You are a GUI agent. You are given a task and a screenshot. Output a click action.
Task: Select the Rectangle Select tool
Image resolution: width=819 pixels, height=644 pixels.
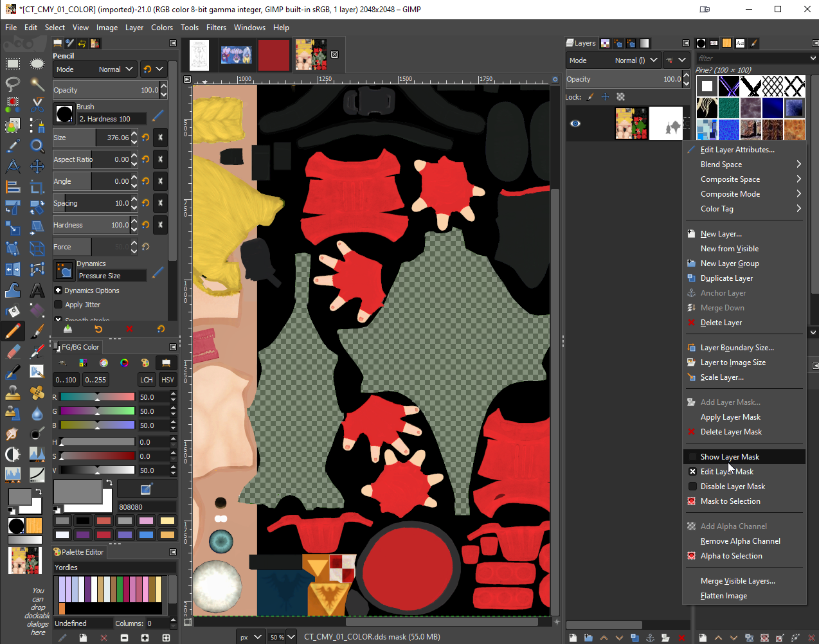[12, 64]
